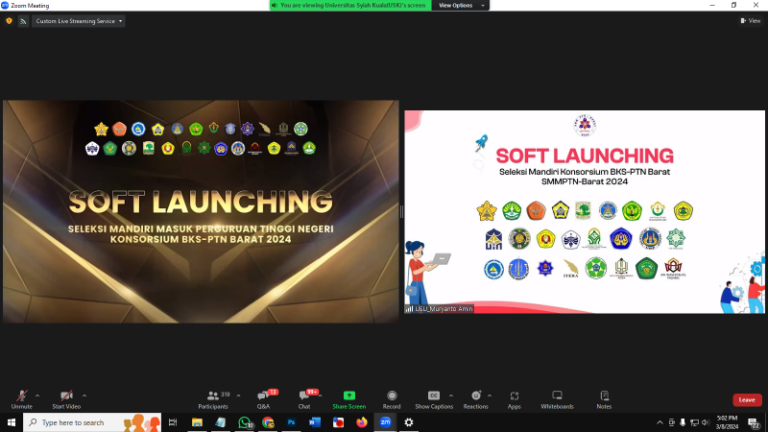
Task: Click the green Share Screen button
Action: pos(349,399)
